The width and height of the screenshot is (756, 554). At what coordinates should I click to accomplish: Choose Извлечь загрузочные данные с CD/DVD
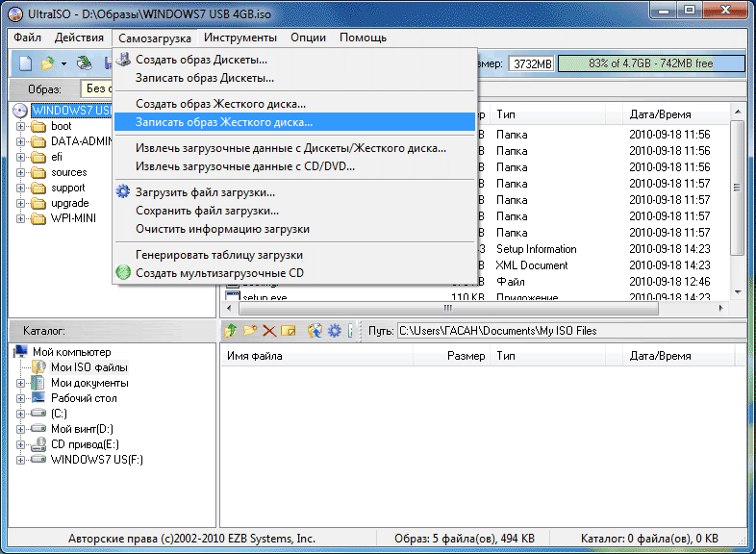point(294,166)
